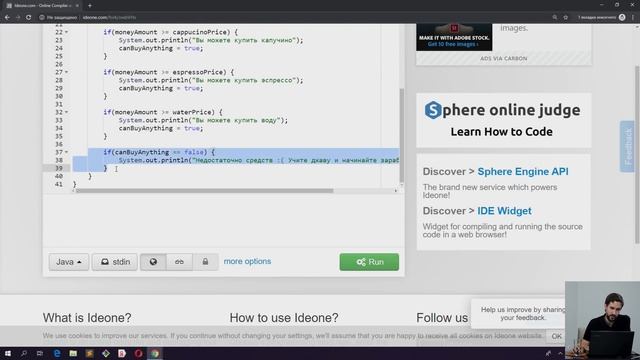Click the editor horizontal scrollbar
The width and height of the screenshot is (640, 360).
pyautogui.click(x=204, y=191)
